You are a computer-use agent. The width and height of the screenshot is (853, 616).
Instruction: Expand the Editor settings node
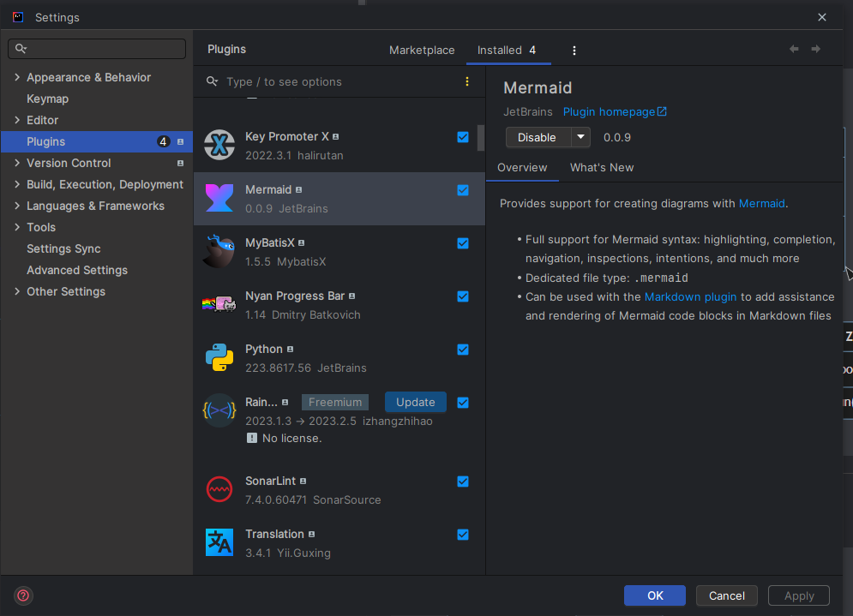(17, 120)
